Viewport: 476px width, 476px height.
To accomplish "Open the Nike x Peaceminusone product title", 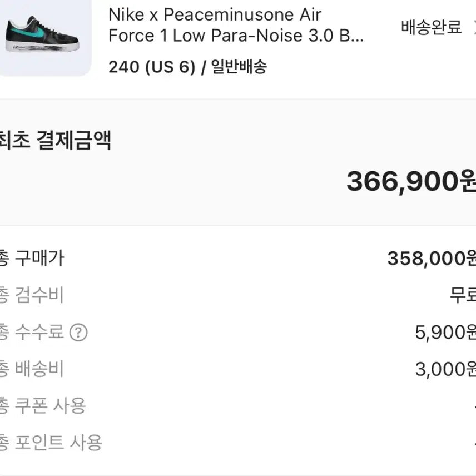I will [x=237, y=25].
